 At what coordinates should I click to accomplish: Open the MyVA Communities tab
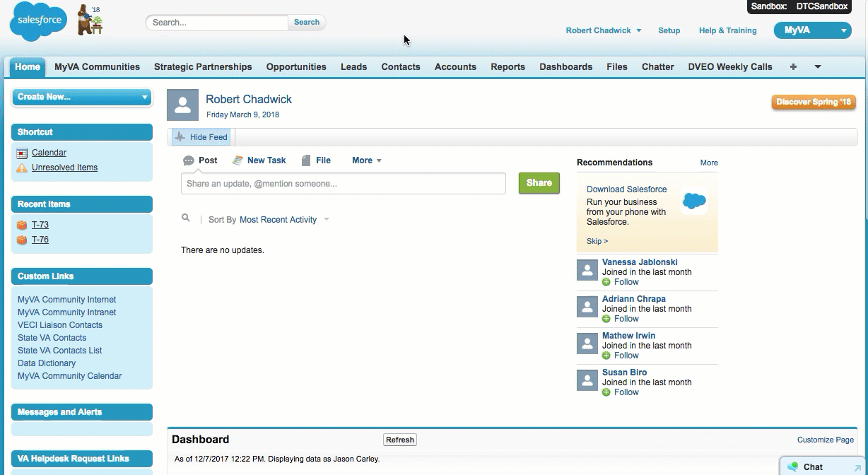point(97,67)
